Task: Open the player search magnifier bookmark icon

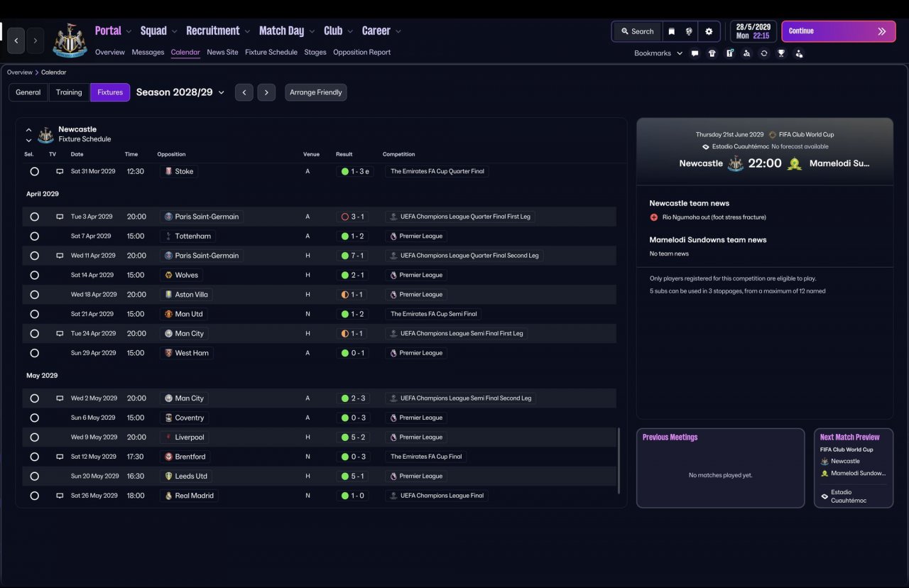Action: click(x=746, y=53)
